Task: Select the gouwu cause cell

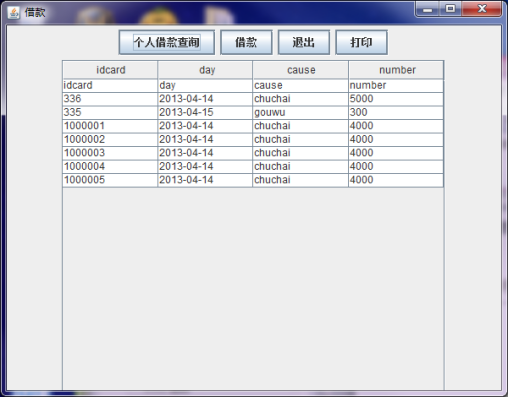Action: pos(300,113)
